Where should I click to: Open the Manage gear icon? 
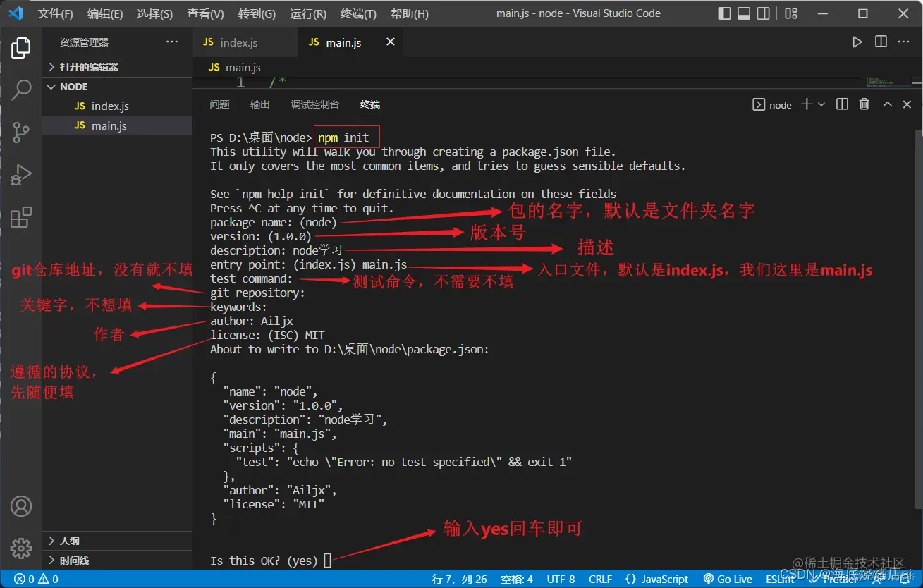[x=21, y=548]
